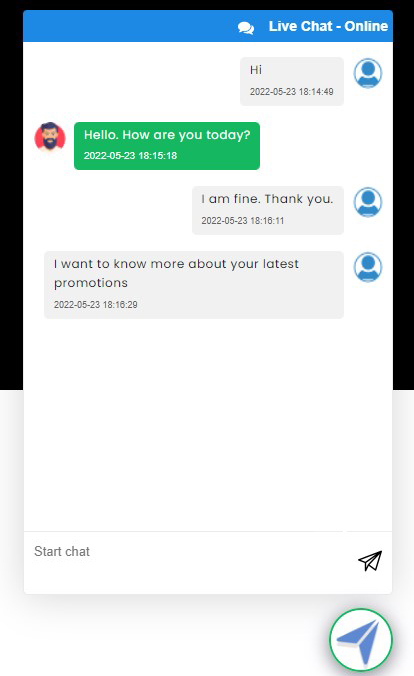
Task: Click the bearded agent avatar
Action: [x=50, y=137]
